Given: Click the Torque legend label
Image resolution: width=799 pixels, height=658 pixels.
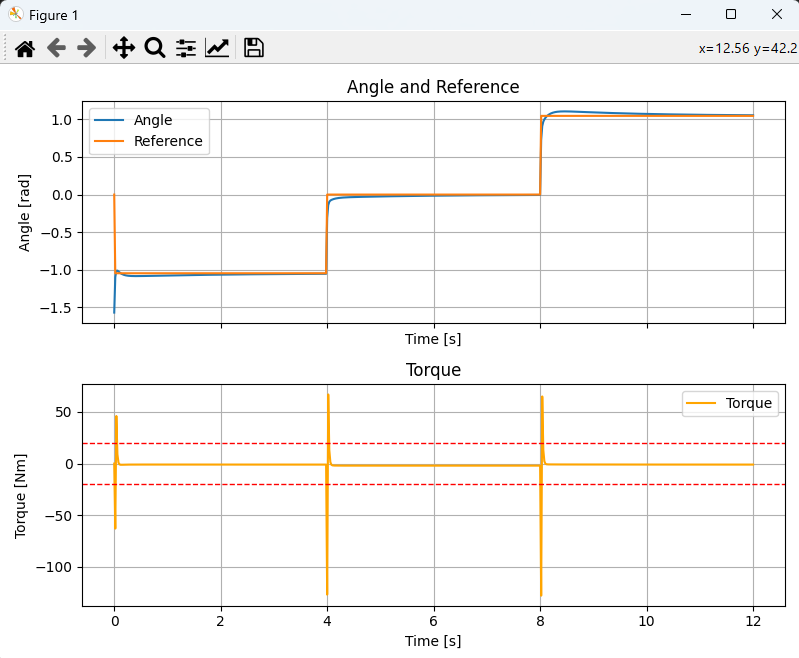Looking at the screenshot, I should (x=749, y=403).
